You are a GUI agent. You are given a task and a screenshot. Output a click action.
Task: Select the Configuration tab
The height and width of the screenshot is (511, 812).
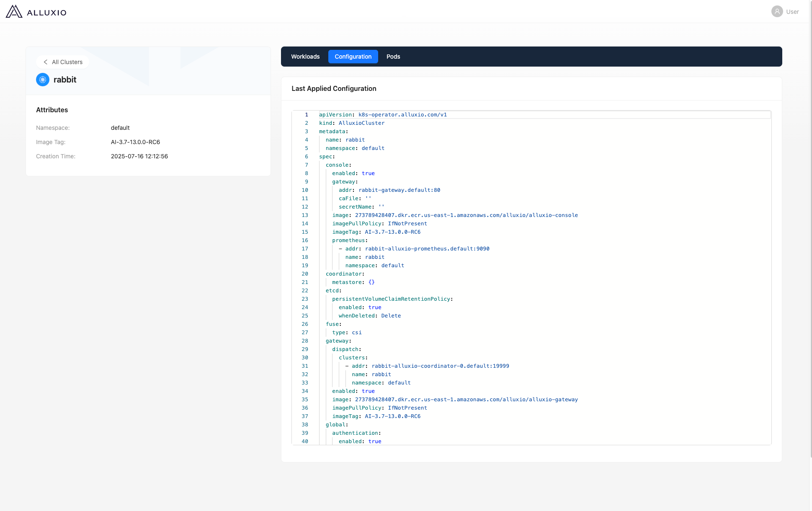353,57
